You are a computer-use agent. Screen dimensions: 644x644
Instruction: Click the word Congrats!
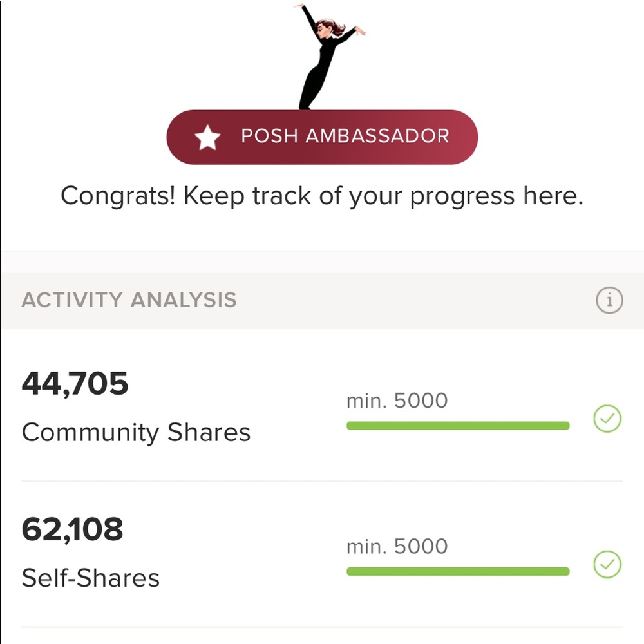point(118,195)
